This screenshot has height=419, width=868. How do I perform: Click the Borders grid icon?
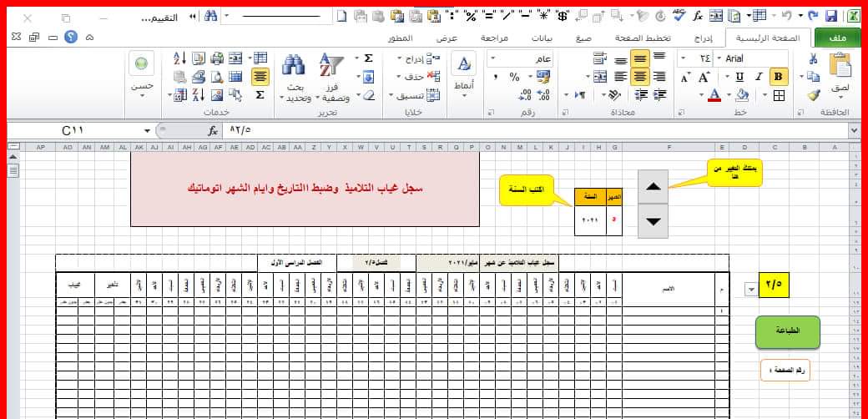click(x=779, y=95)
